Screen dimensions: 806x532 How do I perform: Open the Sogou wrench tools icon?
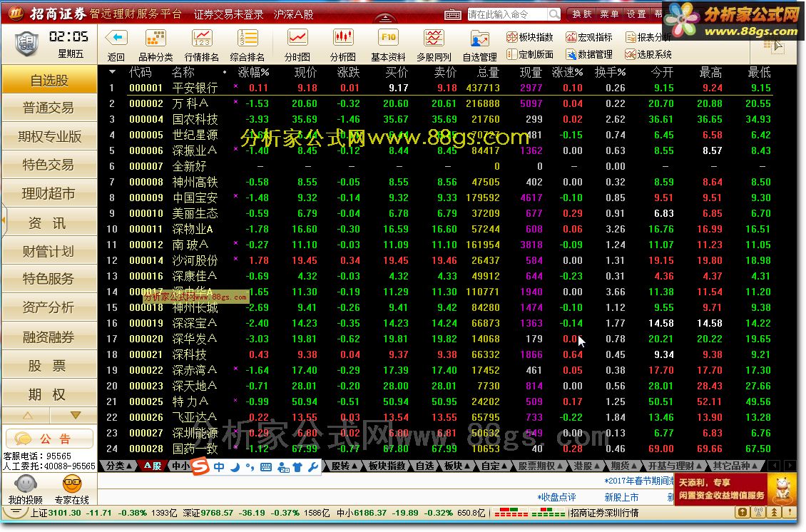click(x=312, y=467)
